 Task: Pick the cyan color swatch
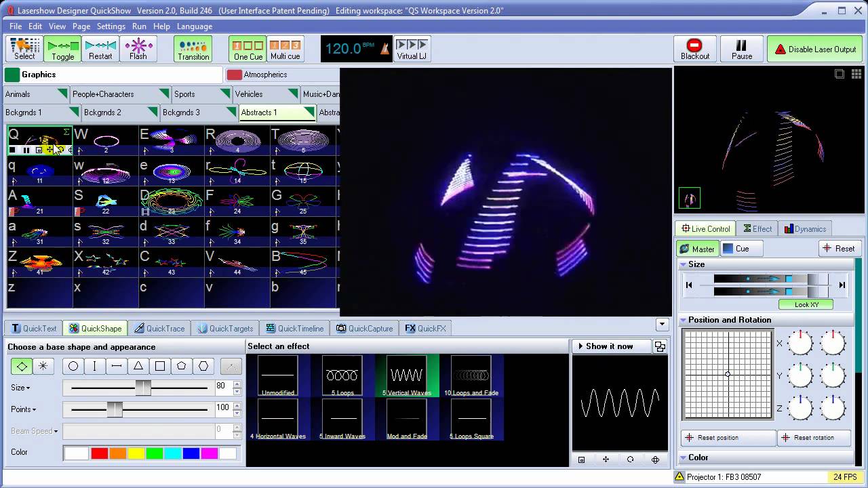tap(173, 453)
